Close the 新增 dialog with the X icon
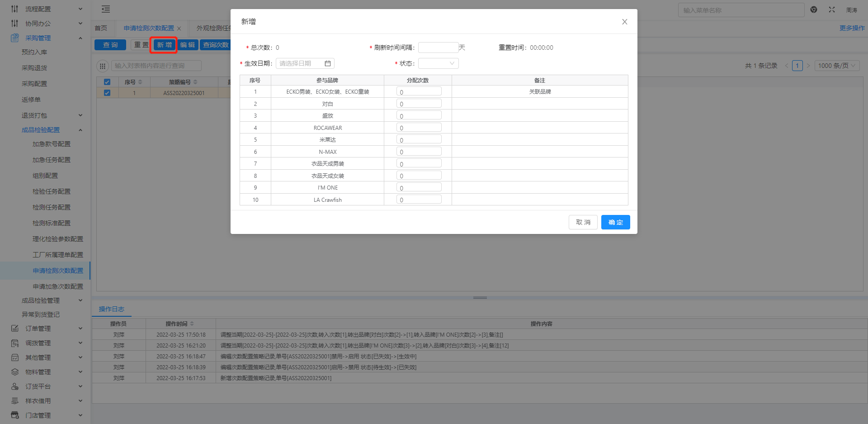868x424 pixels. tap(624, 22)
